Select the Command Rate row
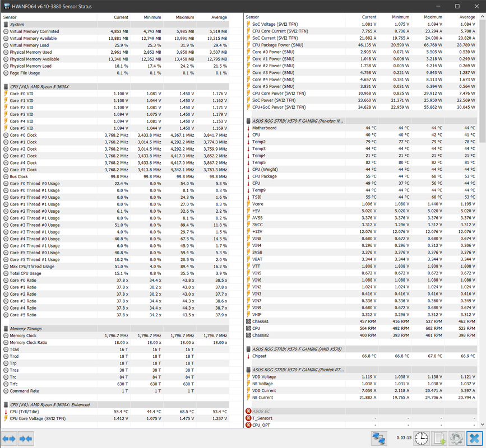This screenshot has width=486, height=448. (x=116, y=391)
